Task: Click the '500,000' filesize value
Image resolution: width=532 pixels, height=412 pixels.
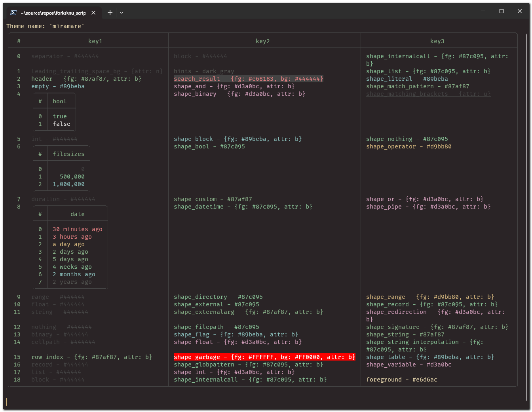Action: 72,177
